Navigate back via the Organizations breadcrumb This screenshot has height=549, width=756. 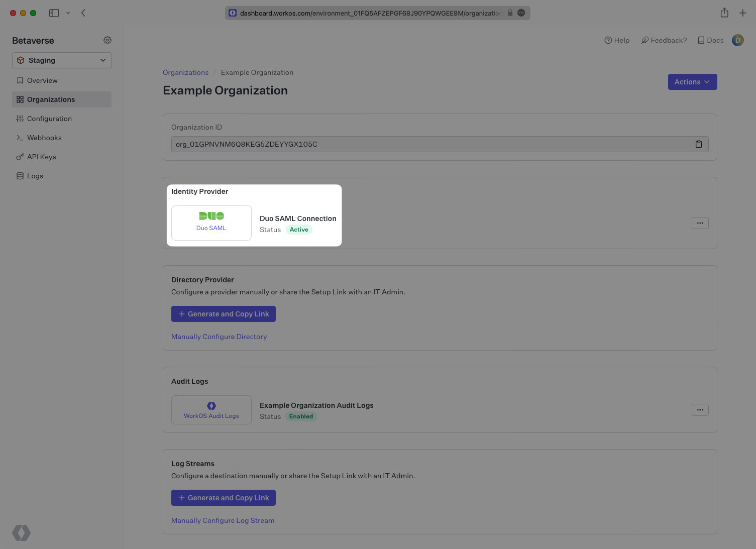[185, 72]
